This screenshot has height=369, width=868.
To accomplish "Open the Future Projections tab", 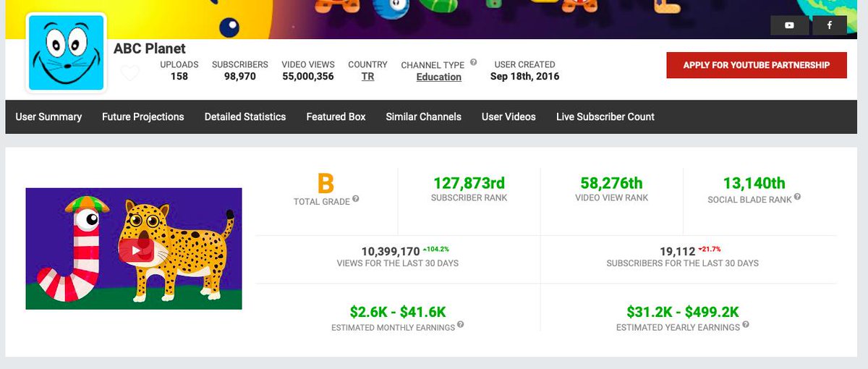I will pos(143,116).
